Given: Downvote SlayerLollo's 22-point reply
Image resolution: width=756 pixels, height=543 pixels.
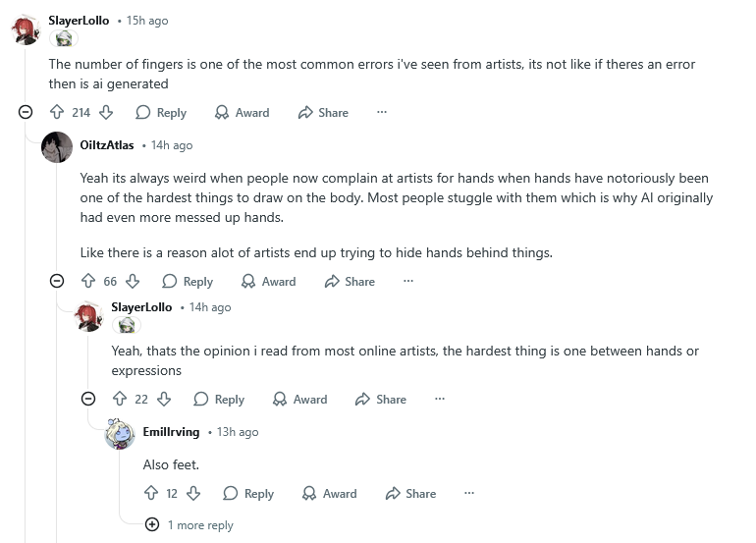Looking at the screenshot, I should tap(164, 400).
